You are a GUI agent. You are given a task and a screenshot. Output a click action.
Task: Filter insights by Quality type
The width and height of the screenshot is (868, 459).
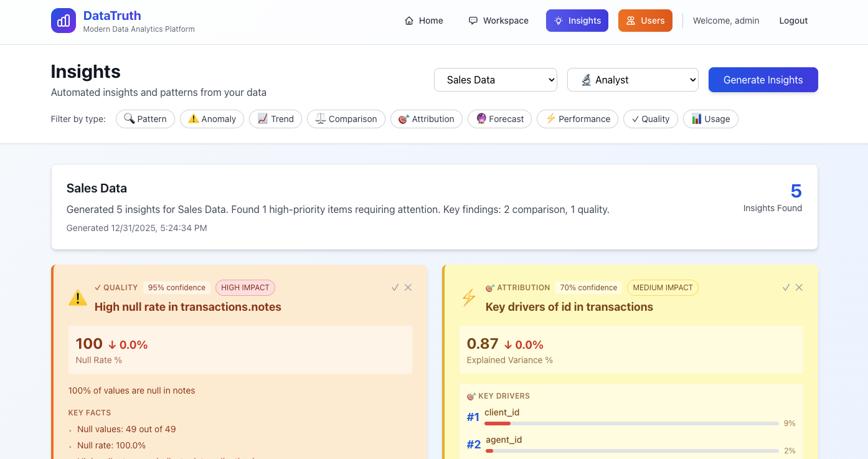pos(650,119)
